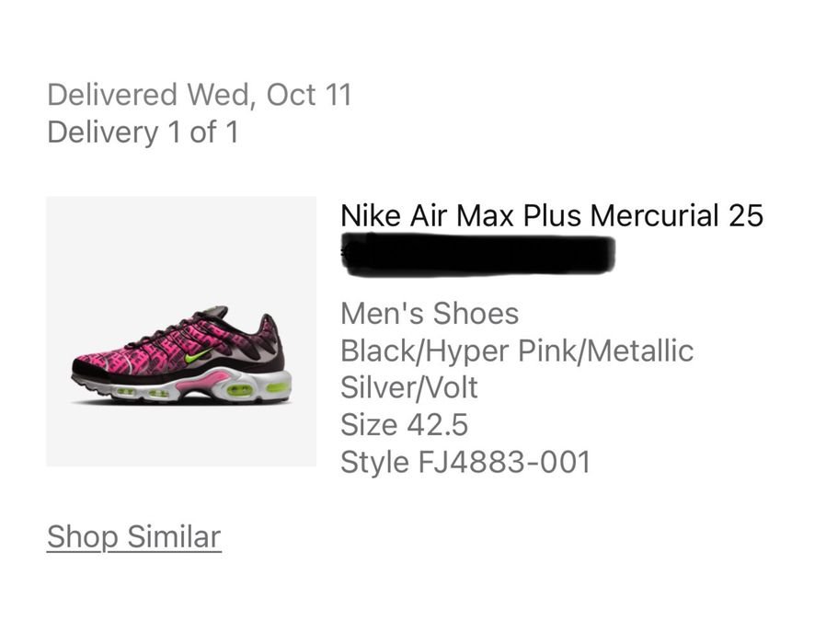Click the word Mercurial in the product name
826x644 pixels.
pos(654,215)
